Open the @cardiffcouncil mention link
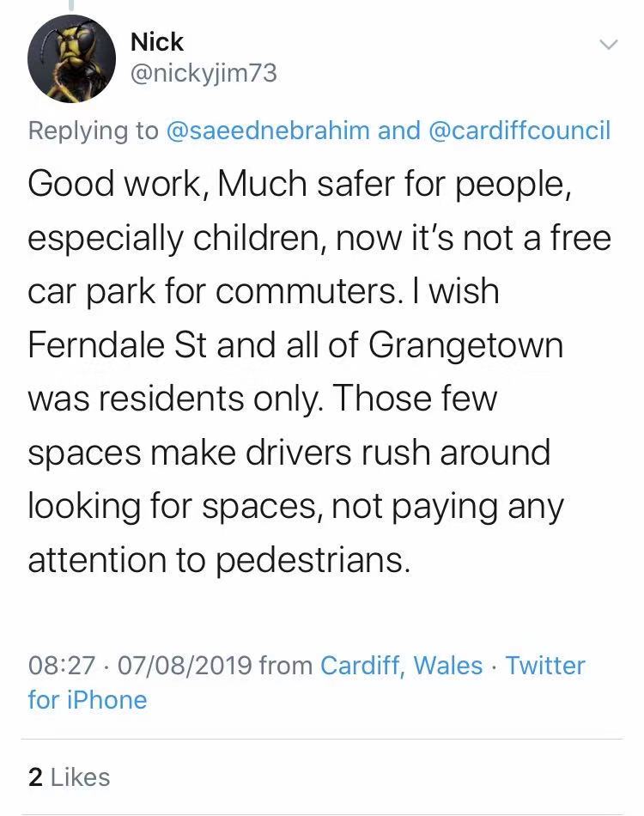Screen dimensions: 644x816 coord(519,130)
